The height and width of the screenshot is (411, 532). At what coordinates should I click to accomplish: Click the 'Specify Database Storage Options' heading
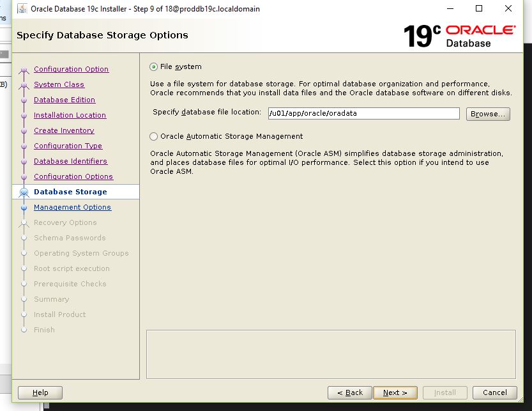point(102,35)
